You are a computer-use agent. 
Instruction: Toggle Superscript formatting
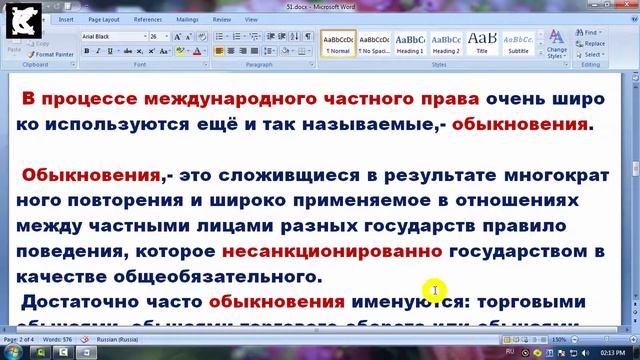(x=151, y=51)
